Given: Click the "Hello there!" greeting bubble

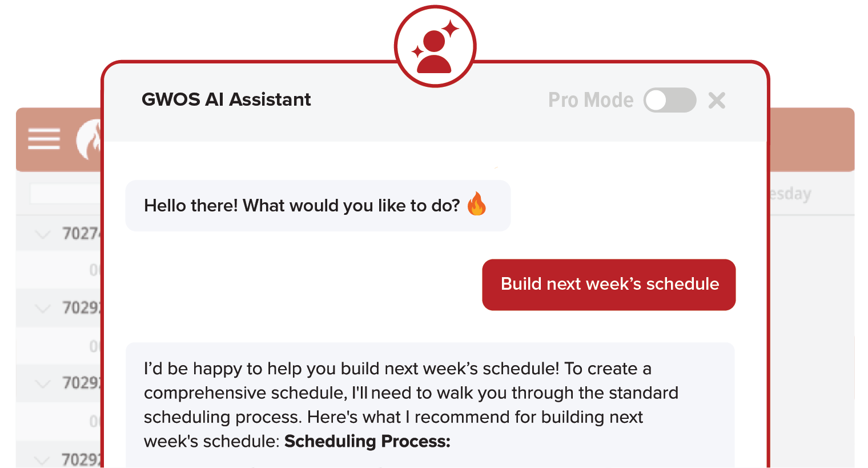Looking at the screenshot, I should (318, 206).
